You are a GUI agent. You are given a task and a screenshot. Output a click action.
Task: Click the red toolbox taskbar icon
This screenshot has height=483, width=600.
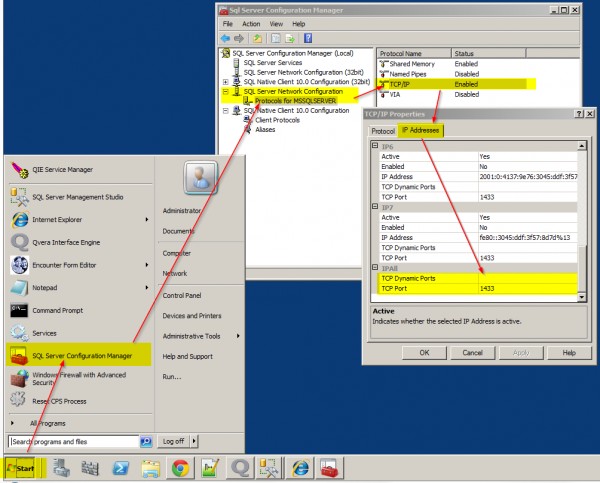(331, 466)
